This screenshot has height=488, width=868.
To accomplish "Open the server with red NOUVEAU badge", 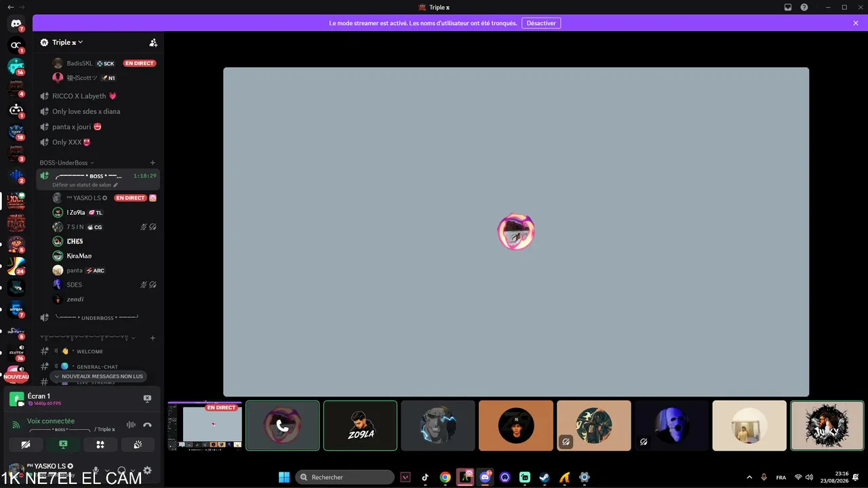I will pyautogui.click(x=16, y=373).
